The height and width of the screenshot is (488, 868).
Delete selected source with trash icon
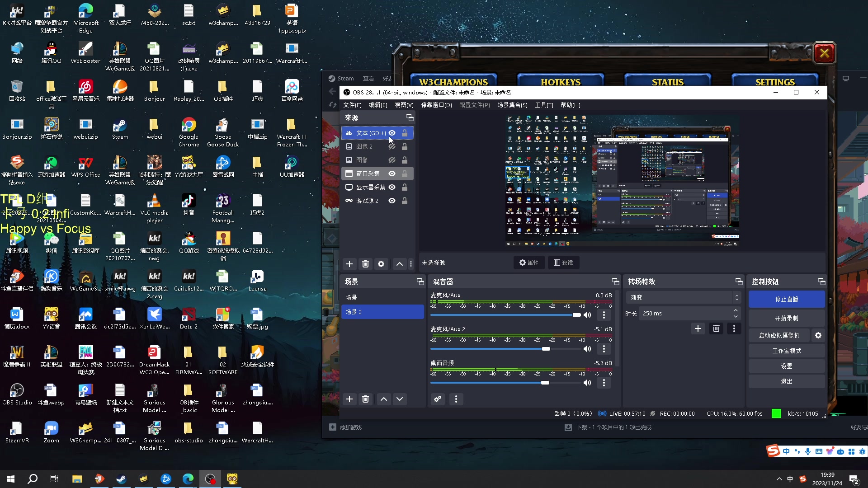pos(365,264)
